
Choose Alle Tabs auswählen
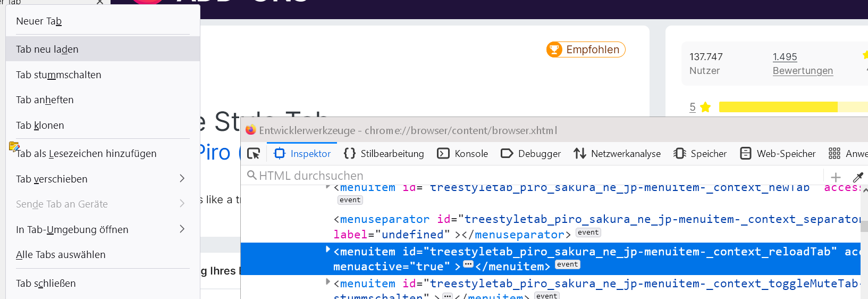(103, 254)
